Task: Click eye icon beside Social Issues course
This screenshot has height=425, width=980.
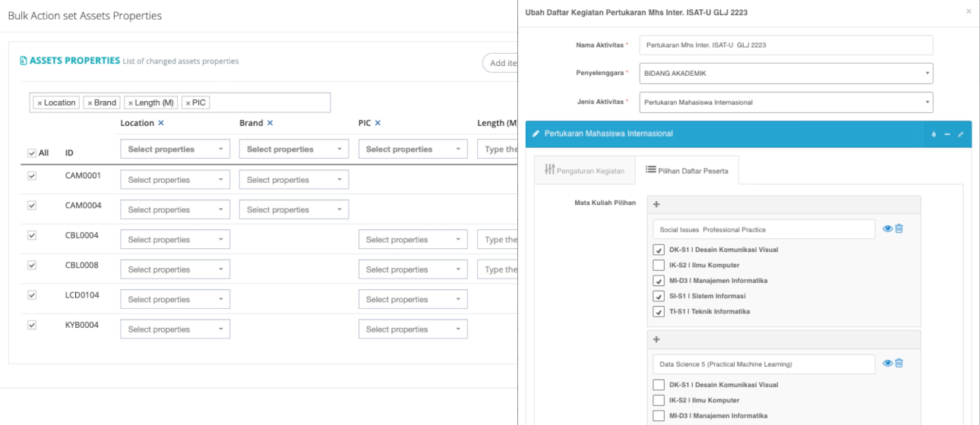Action: [x=887, y=228]
